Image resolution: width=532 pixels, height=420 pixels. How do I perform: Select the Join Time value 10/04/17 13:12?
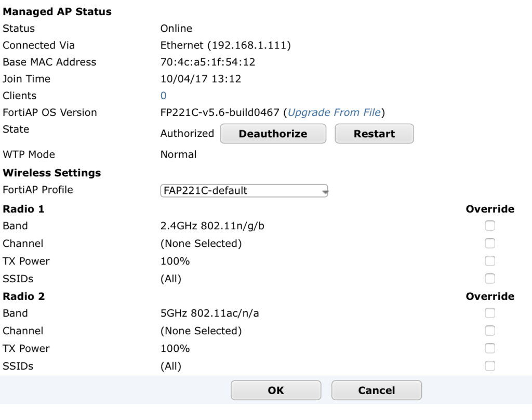pos(201,79)
